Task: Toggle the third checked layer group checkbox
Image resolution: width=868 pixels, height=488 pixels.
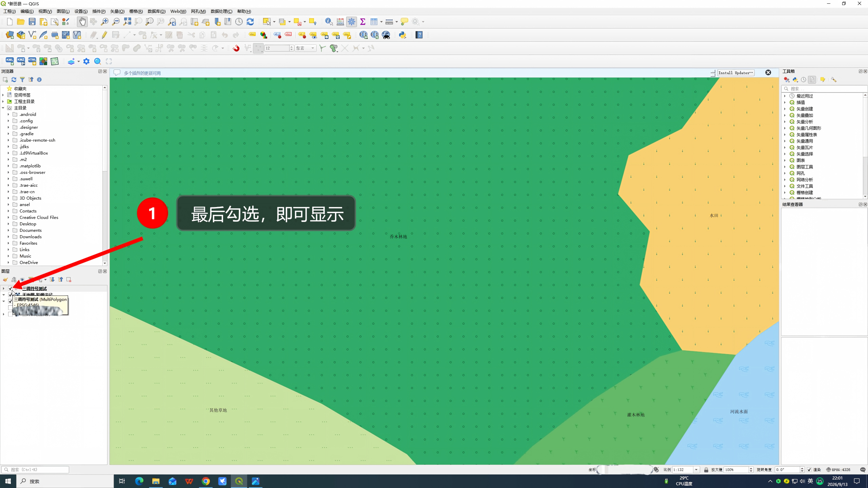Action: click(10, 301)
